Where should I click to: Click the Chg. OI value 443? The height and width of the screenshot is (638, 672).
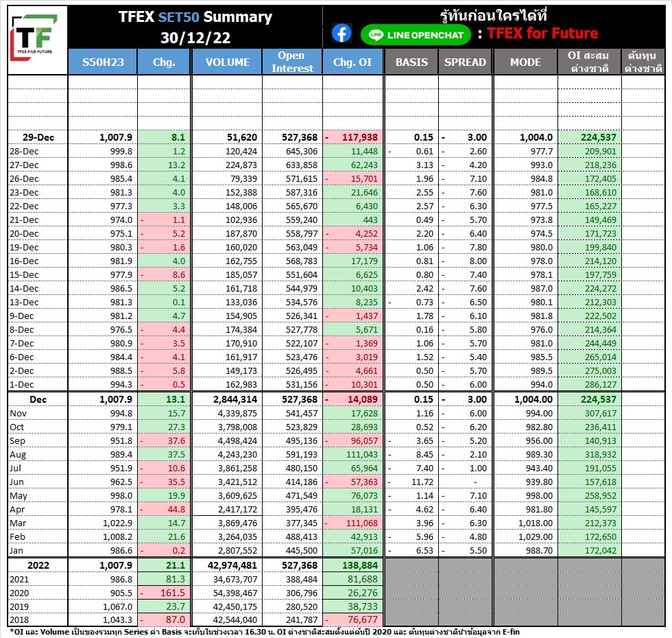click(370, 220)
